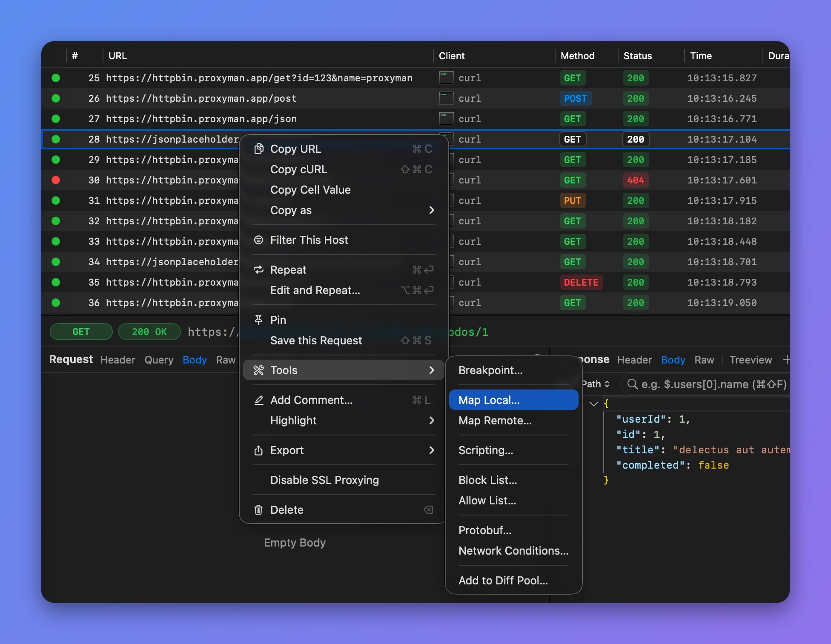Open the Response Treeview tab
Image resolution: width=831 pixels, height=644 pixels.
[751, 360]
